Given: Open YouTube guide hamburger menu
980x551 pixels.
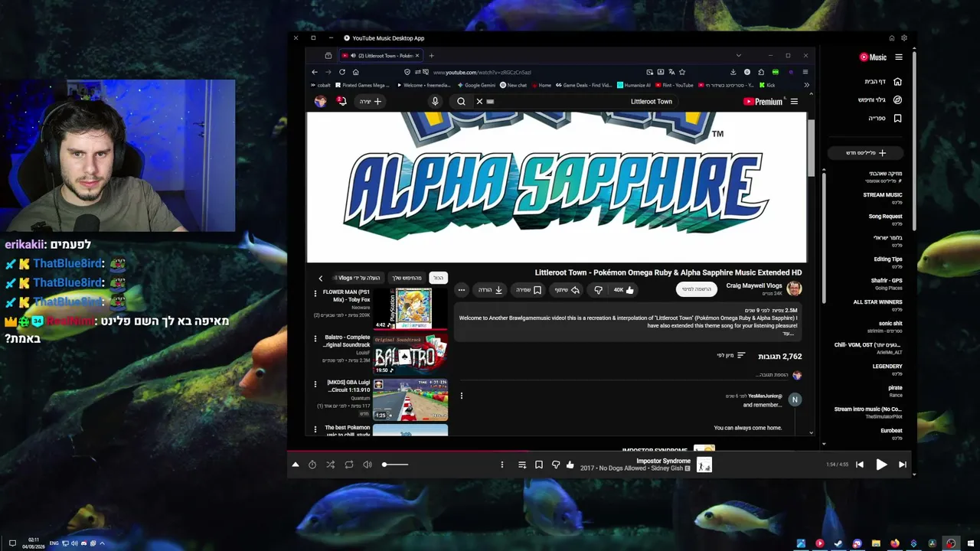Looking at the screenshot, I should click(x=794, y=102).
